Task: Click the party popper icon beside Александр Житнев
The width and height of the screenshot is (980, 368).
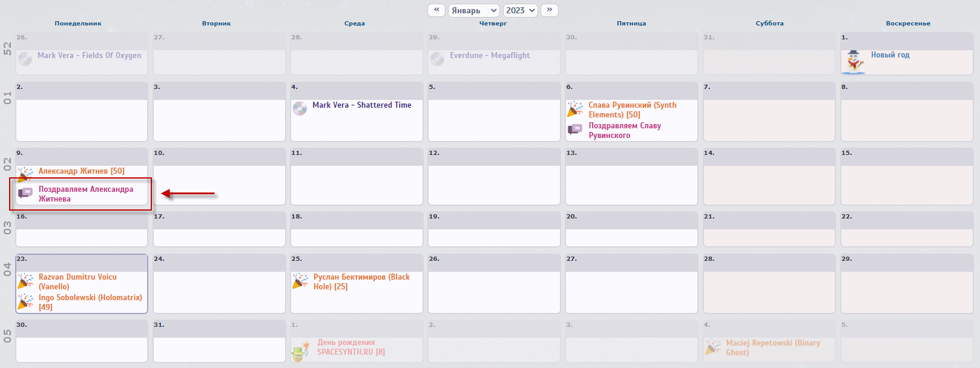Action: point(25,174)
